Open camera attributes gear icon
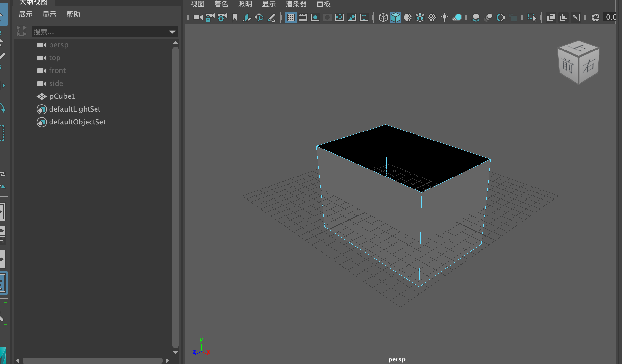The height and width of the screenshot is (364, 622). tap(222, 17)
